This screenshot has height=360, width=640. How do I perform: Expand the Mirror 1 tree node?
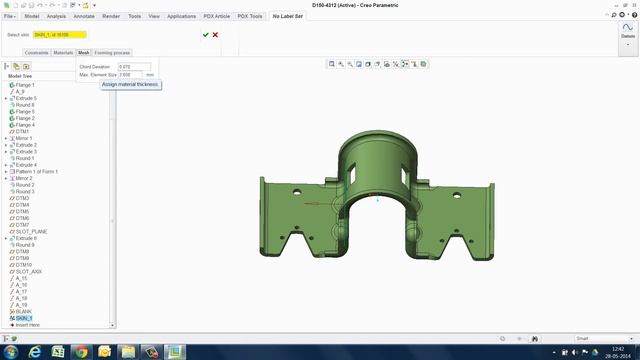(x=6, y=138)
